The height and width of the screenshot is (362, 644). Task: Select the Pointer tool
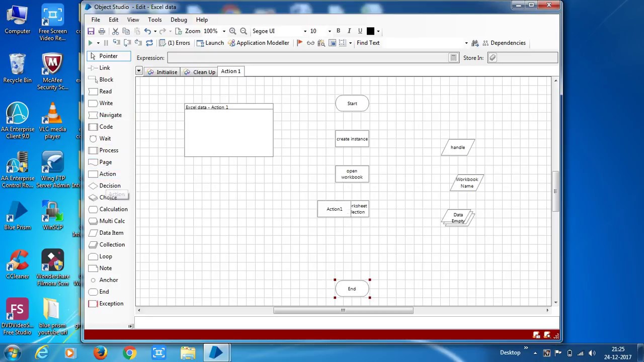[x=108, y=56]
